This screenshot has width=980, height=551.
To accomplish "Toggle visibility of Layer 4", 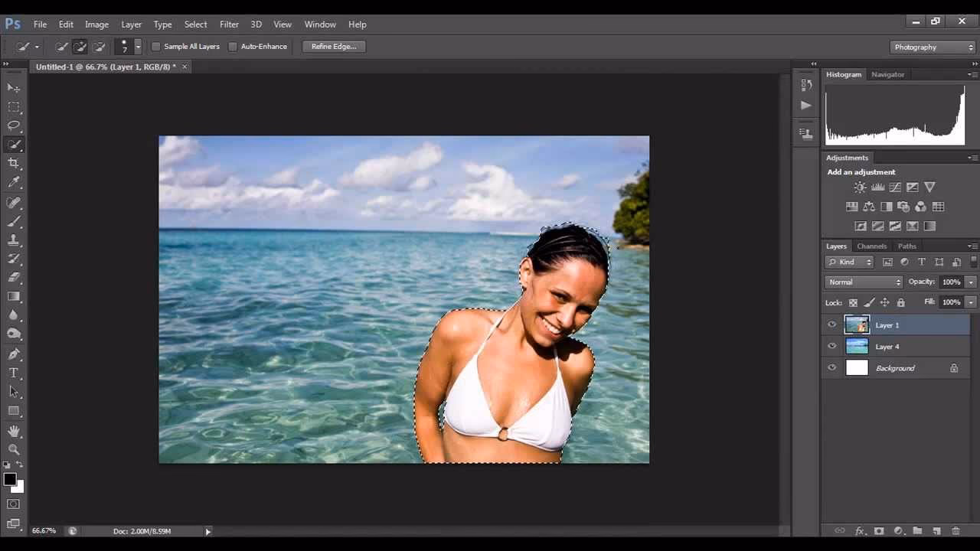I will 831,346.
